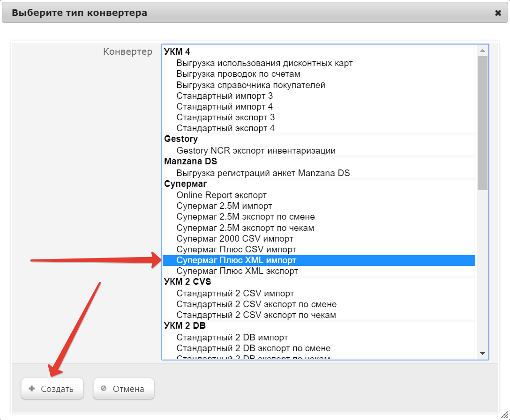This screenshot has width=510, height=420.
Task: Click the Создать button
Action: (52, 389)
